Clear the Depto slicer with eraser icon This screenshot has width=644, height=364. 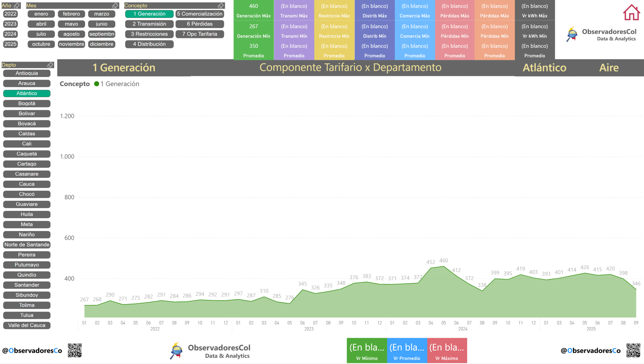pos(50,65)
